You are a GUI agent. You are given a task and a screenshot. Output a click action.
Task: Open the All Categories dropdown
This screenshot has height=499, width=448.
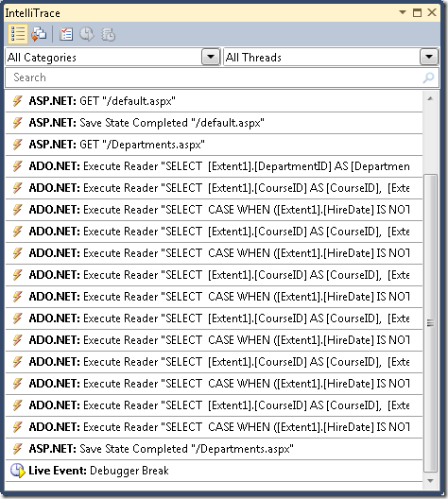(211, 58)
